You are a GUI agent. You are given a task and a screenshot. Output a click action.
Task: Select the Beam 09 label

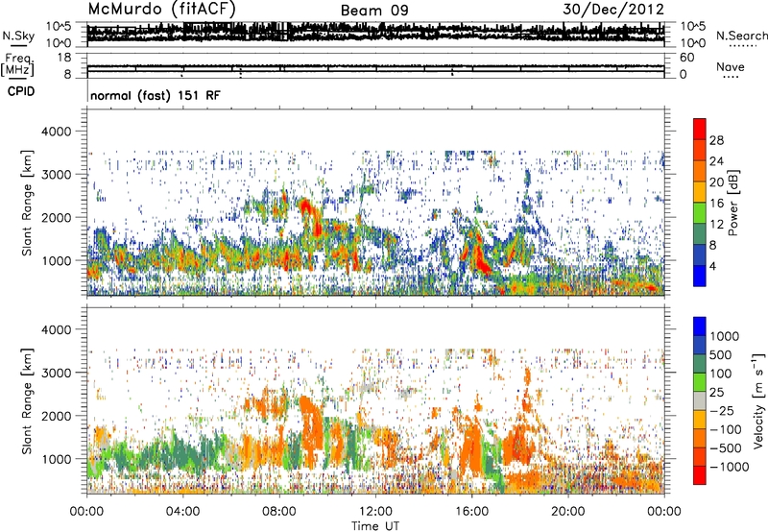coord(374,11)
